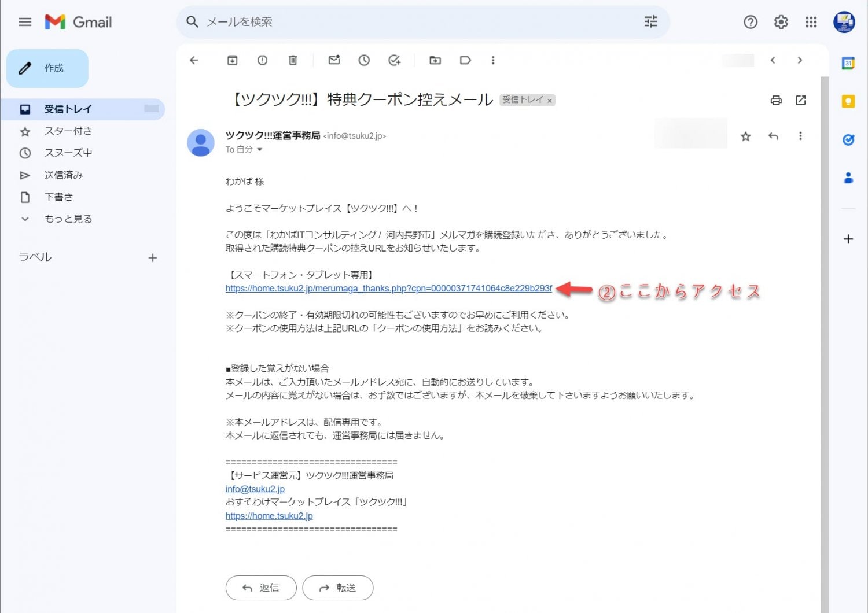Report this email as spam
The width and height of the screenshot is (868, 613).
click(262, 60)
